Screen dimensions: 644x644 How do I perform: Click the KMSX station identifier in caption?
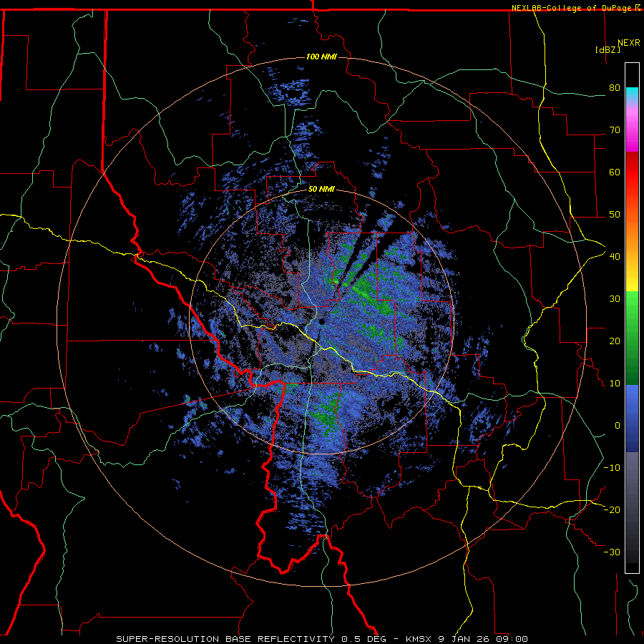(420, 639)
